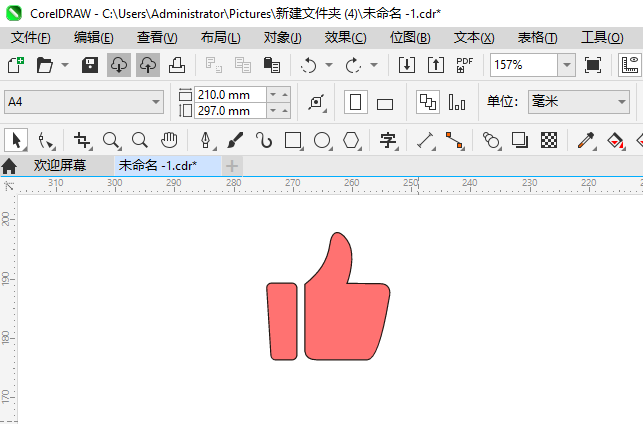Increase page width with up stepper

tap(285, 95)
